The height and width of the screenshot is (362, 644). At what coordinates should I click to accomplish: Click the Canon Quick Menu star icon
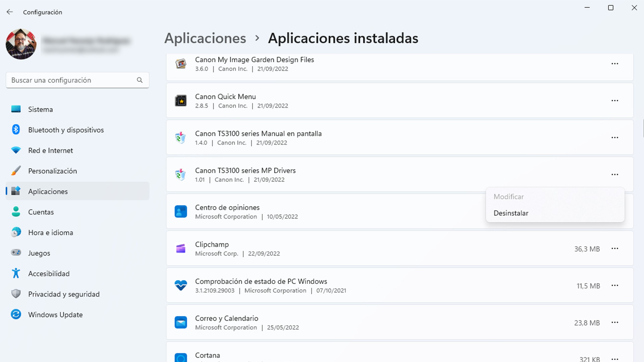[x=181, y=101]
